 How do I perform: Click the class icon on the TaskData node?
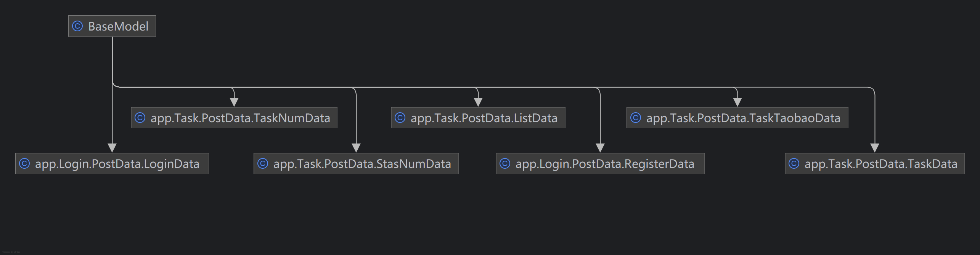[x=794, y=163]
